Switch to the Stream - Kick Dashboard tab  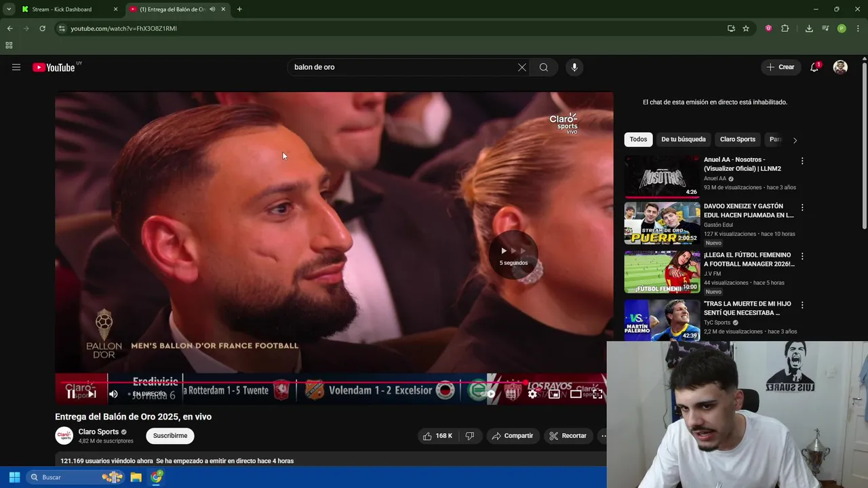[68, 9]
